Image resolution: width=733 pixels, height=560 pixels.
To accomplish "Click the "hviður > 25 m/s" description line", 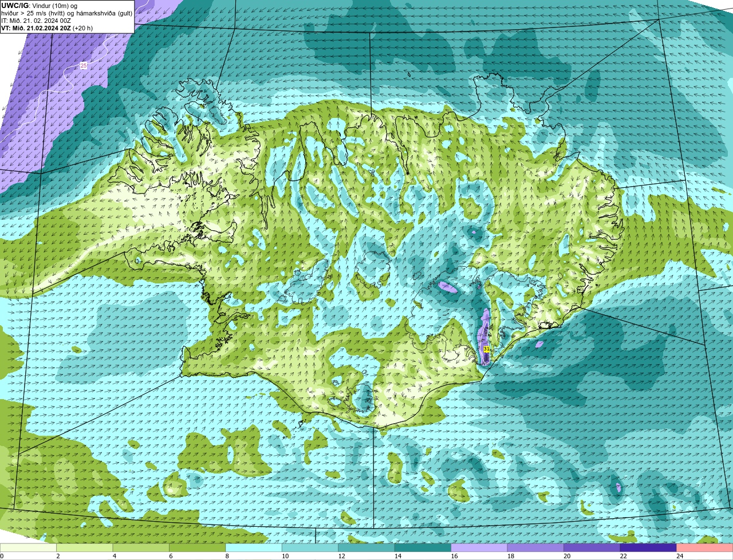I will point(66,13).
